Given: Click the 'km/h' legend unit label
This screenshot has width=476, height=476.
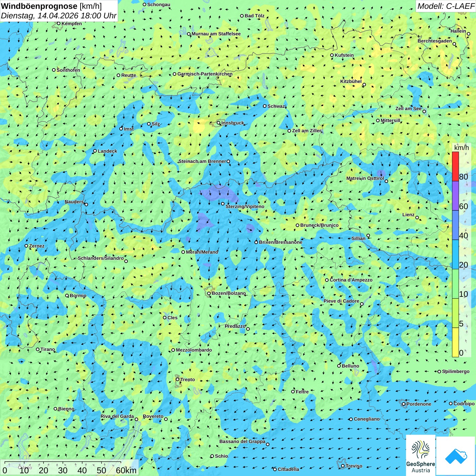Looking at the screenshot, I should [461, 148].
